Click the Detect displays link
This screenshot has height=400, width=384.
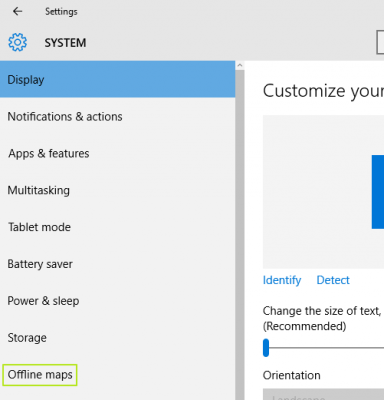(x=333, y=280)
